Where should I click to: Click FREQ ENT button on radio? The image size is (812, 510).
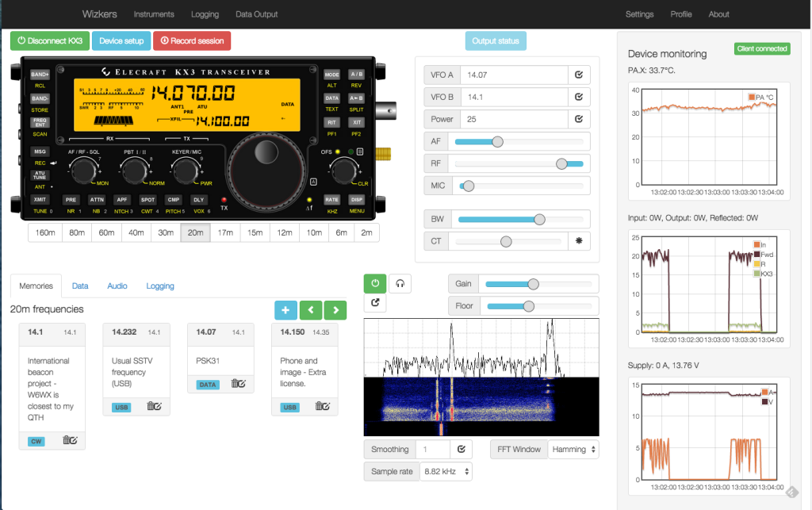click(40, 123)
